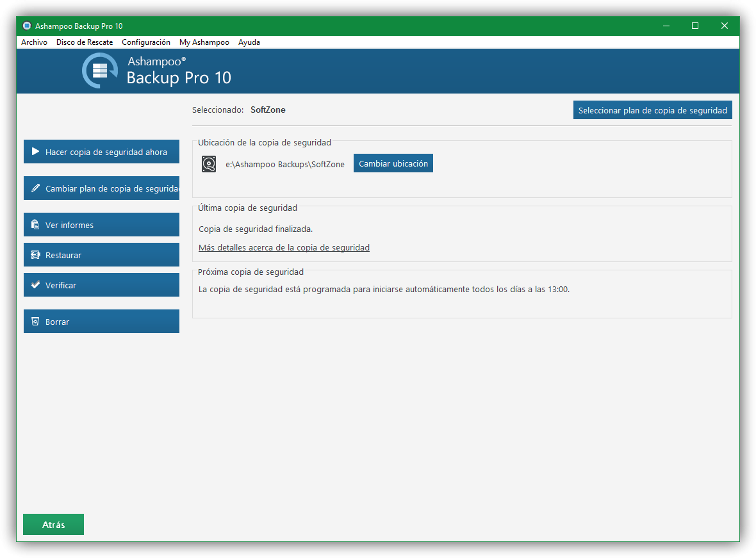This screenshot has height=558, width=756.
Task: Click the Verificar button
Action: point(101,284)
